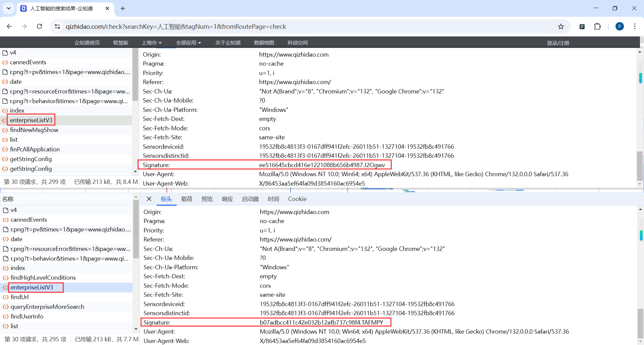
Task: Select enterpriseListV3 in the upper request list
Action: [x=31, y=120]
